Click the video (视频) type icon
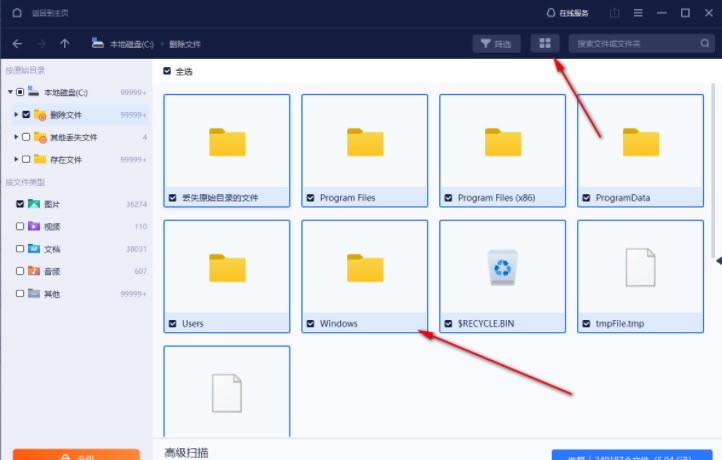 click(x=34, y=226)
